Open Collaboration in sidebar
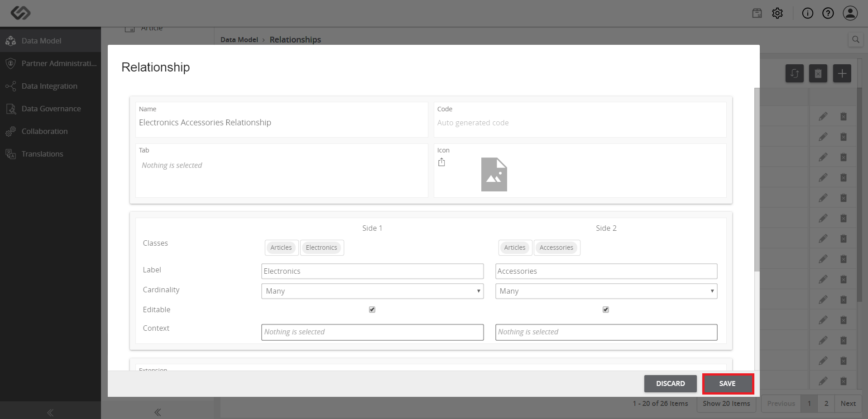 click(50, 131)
